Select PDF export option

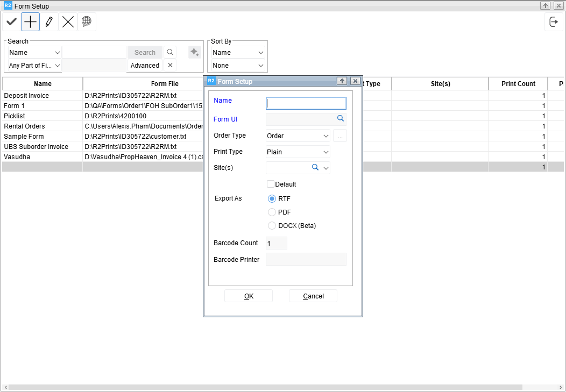272,212
